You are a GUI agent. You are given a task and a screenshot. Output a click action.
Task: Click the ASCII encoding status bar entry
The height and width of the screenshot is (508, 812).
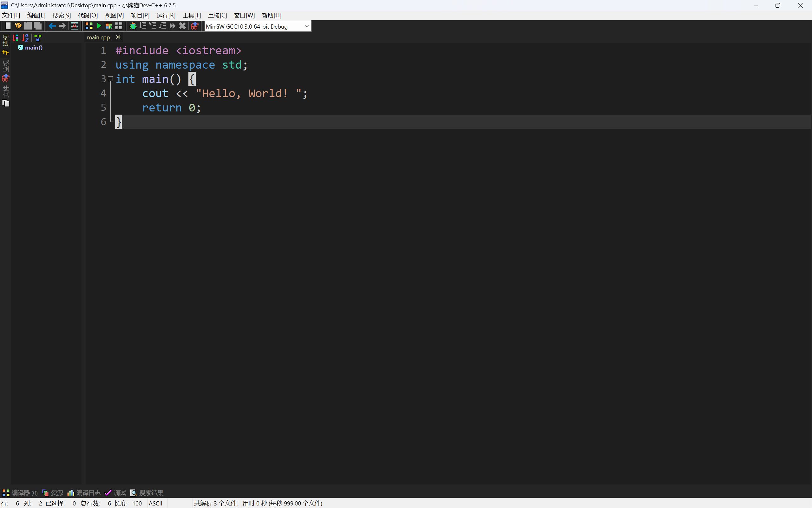coord(156,503)
